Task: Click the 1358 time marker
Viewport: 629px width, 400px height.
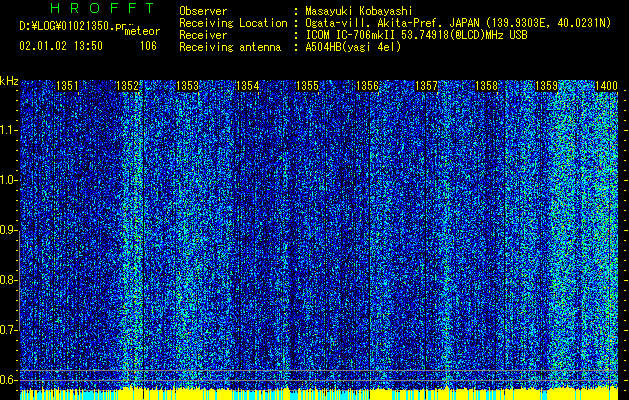Action: 486,86
